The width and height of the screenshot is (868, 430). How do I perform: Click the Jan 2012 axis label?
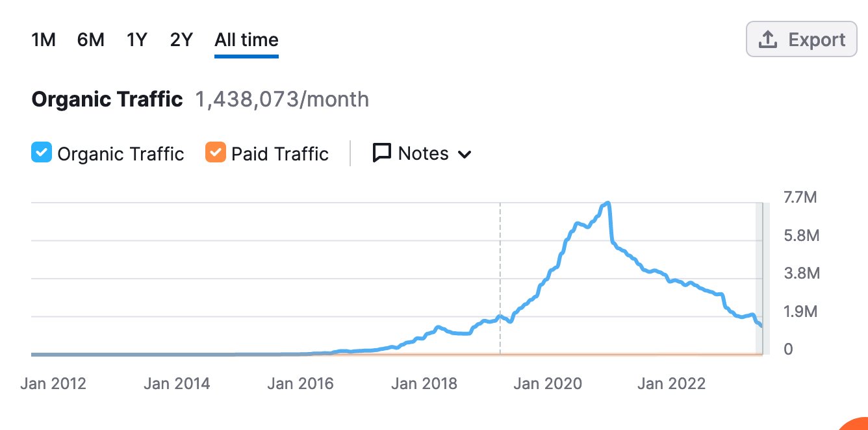[53, 384]
